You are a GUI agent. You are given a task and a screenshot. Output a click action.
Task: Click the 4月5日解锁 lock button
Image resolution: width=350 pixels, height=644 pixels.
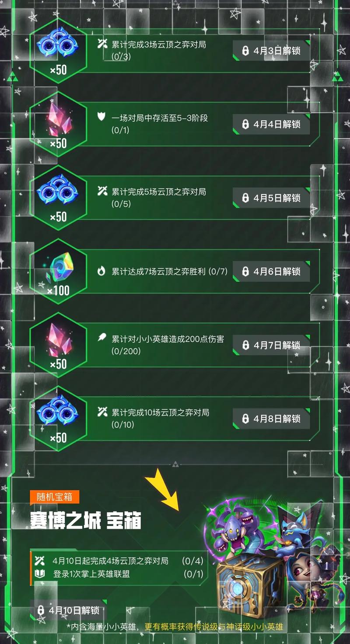[x=272, y=198]
